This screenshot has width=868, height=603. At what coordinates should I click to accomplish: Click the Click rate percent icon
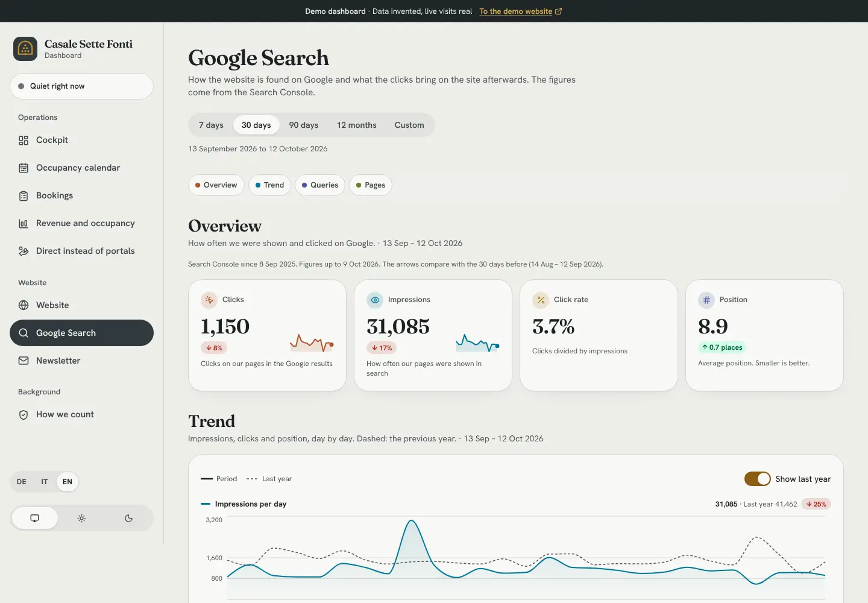tap(541, 300)
